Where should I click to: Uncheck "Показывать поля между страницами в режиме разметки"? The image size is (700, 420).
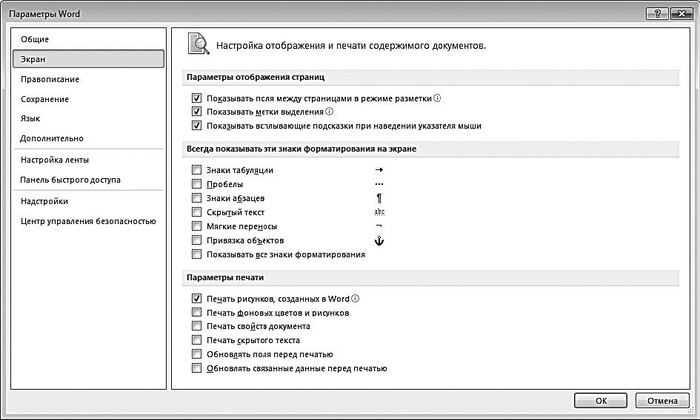tap(196, 98)
